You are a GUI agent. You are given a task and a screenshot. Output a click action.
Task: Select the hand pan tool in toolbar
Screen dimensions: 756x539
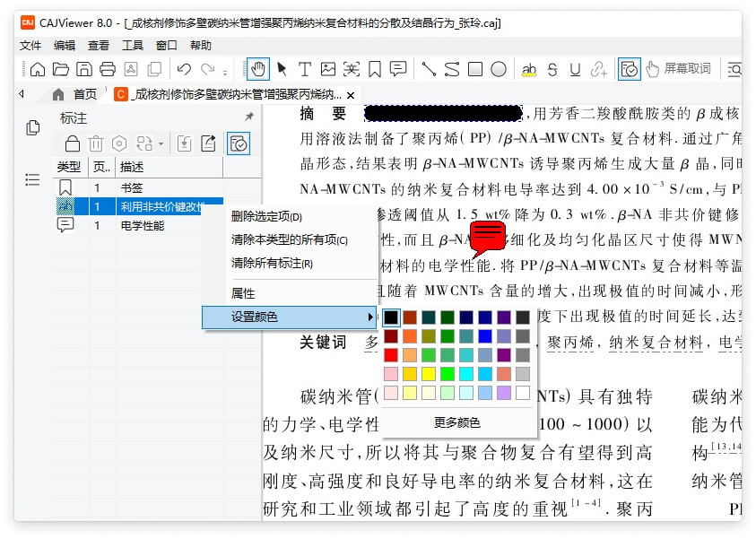(x=257, y=69)
